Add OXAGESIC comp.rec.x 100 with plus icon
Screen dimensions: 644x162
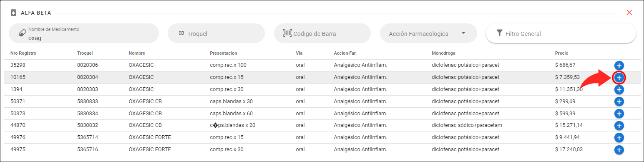coord(619,65)
